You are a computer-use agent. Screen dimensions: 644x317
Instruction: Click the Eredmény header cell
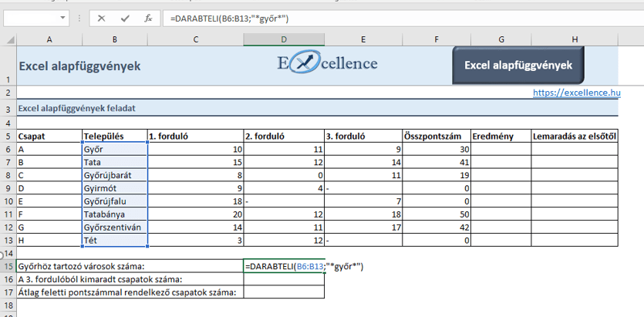click(x=501, y=137)
